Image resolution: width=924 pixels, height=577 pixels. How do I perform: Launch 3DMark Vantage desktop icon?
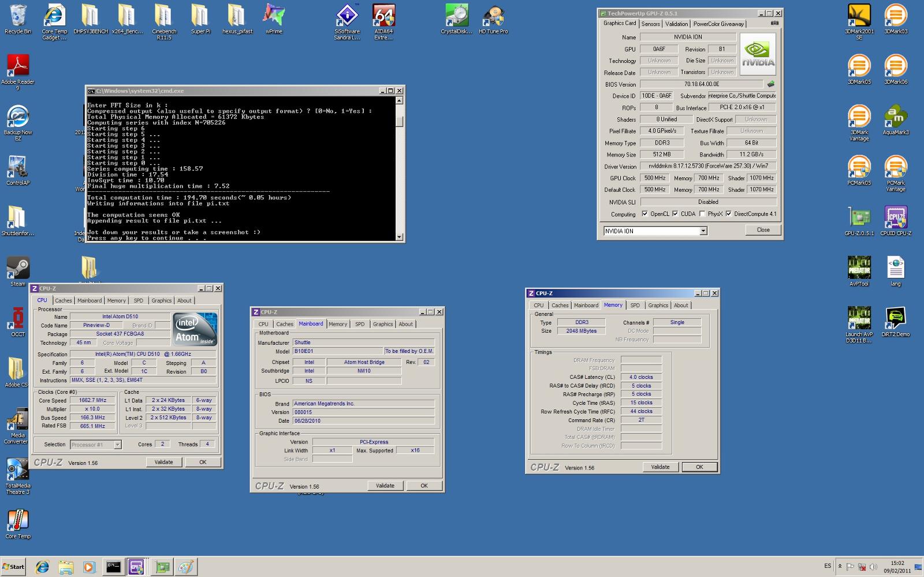point(859,122)
